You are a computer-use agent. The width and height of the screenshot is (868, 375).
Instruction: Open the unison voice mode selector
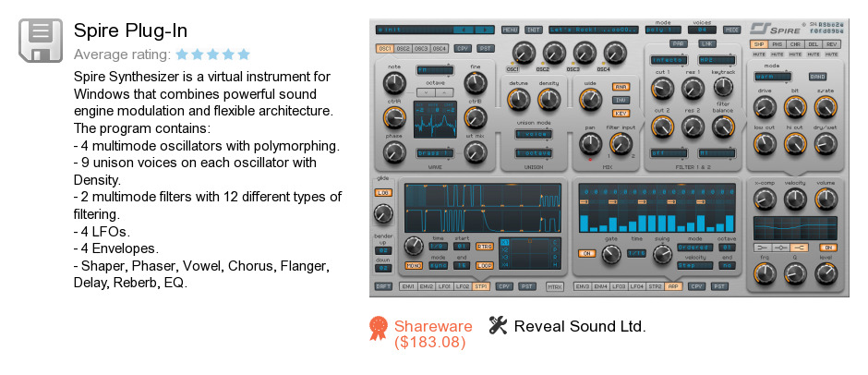point(534,134)
